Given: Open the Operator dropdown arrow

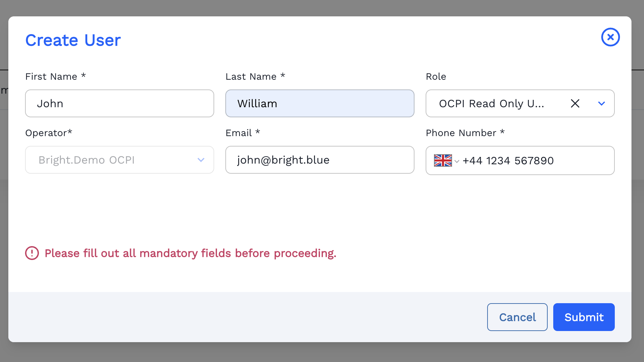Looking at the screenshot, I should tap(201, 160).
